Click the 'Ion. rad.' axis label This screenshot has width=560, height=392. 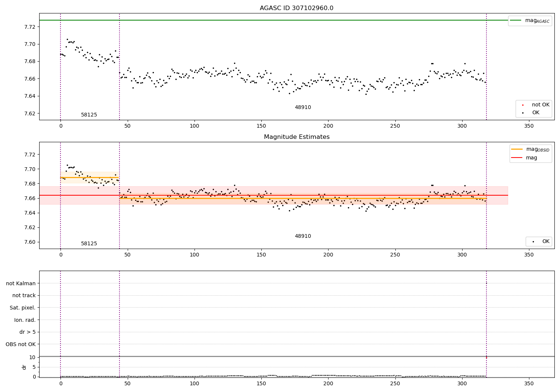[x=25, y=320]
